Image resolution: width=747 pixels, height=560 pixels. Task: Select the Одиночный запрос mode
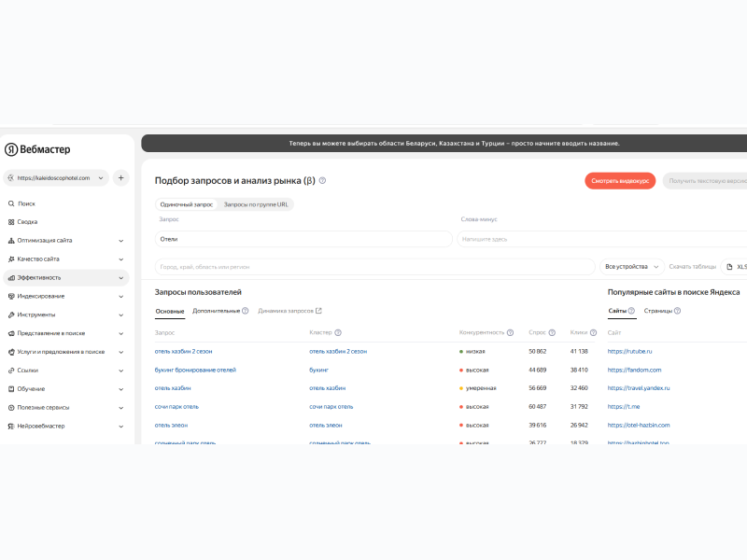click(x=186, y=203)
